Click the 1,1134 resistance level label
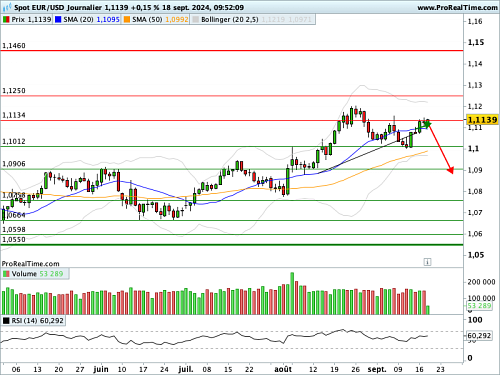Viewport: 500px width, 375px height. (14, 115)
